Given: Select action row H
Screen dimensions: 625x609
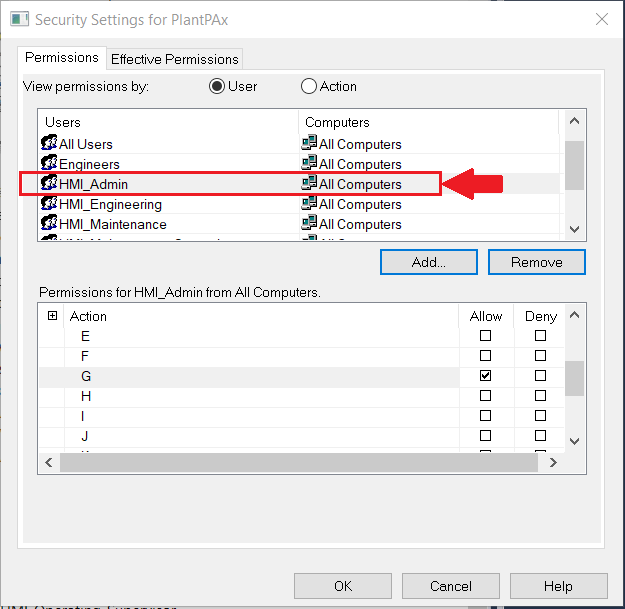Looking at the screenshot, I should (301, 396).
